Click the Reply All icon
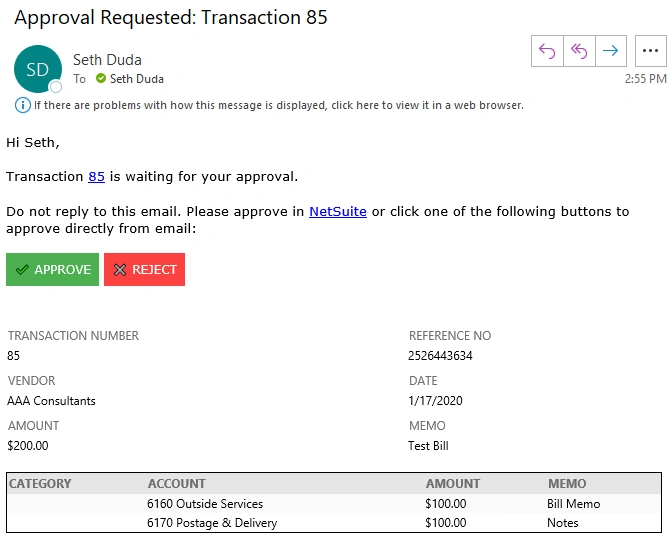Image resolution: width=672 pixels, height=543 pixels. [x=579, y=50]
